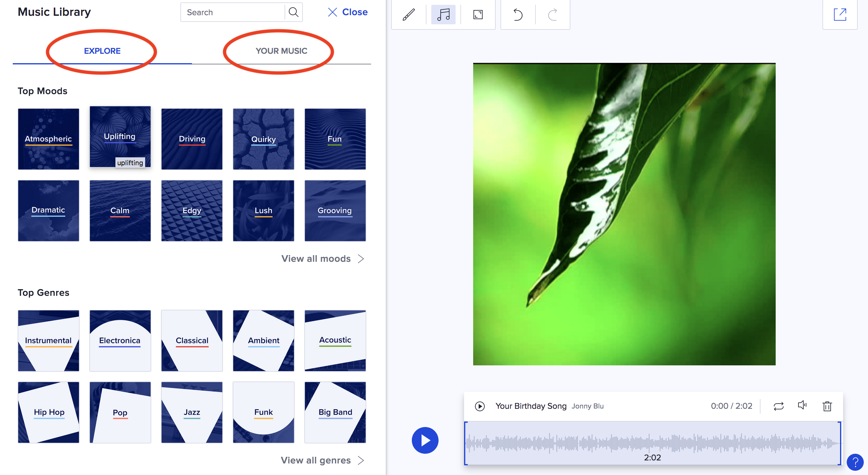Select the pencil edit tool
Image resolution: width=868 pixels, height=475 pixels.
(x=409, y=15)
